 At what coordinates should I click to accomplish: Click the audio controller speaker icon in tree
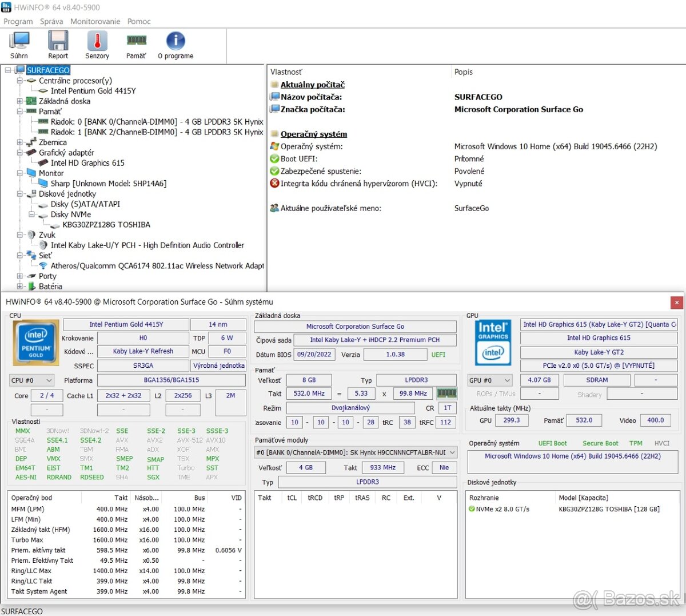point(43,245)
